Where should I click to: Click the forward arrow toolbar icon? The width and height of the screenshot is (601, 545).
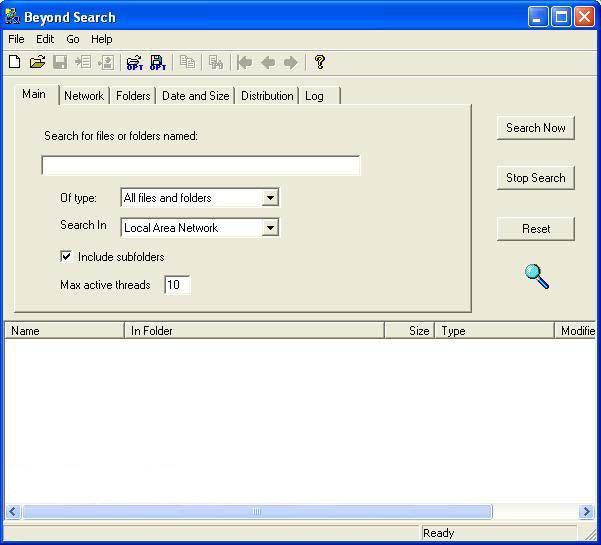[291, 62]
